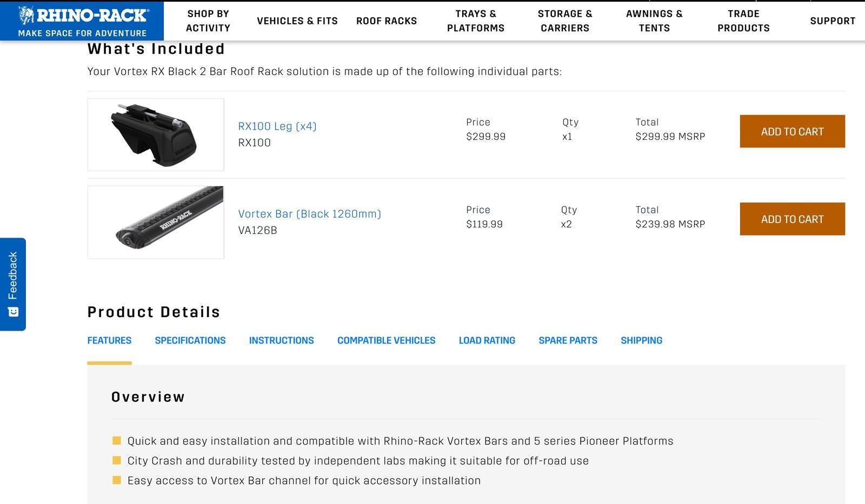Screen dimensions: 865x504
Task: Open the Awnings & Tents menu
Action: point(654,21)
